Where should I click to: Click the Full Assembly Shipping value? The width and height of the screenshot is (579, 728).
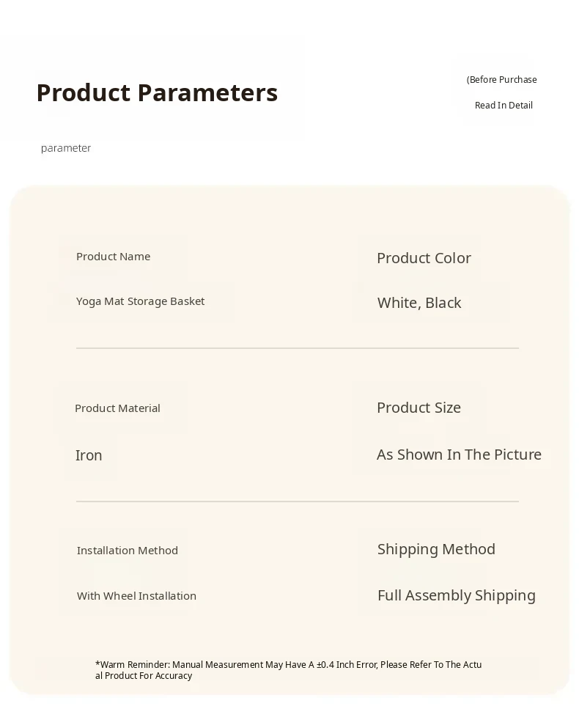(456, 595)
